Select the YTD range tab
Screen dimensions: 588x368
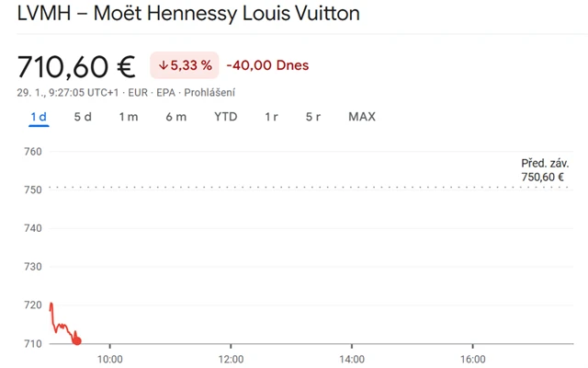pyautogui.click(x=225, y=117)
